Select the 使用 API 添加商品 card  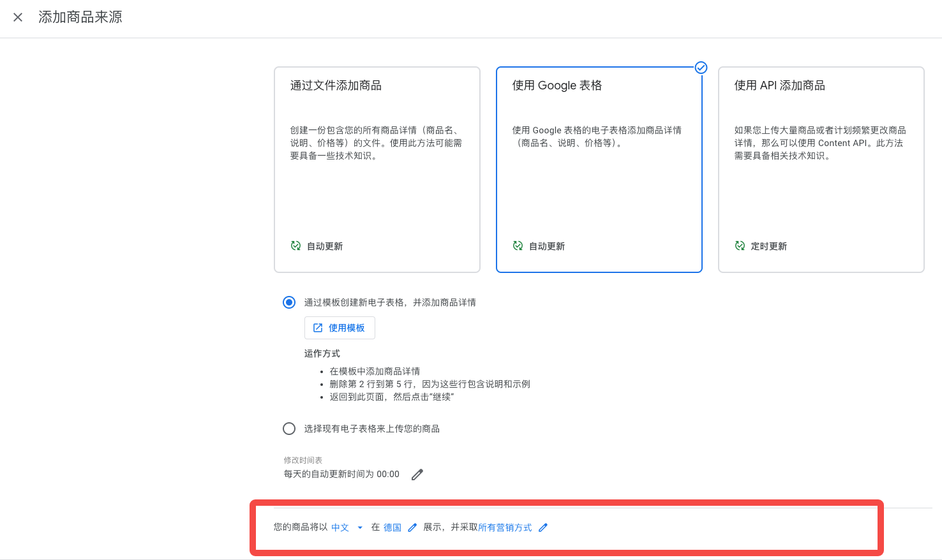click(821, 169)
